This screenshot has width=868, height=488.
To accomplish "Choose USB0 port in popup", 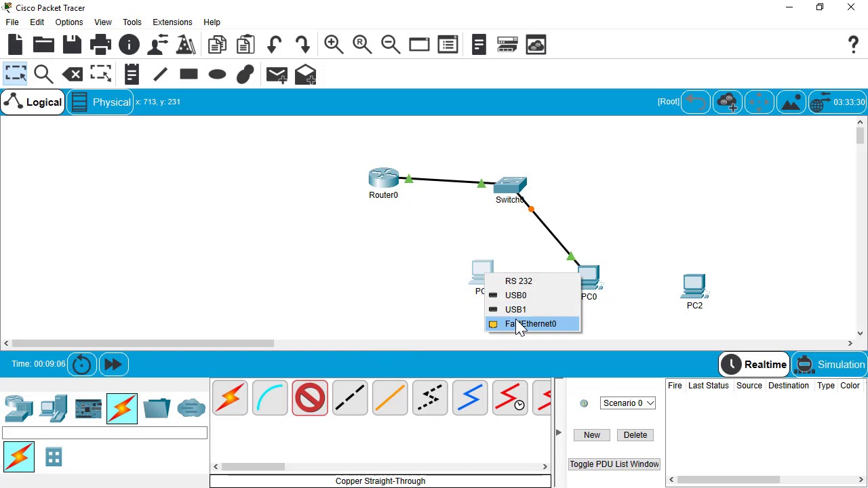I will point(532,296).
